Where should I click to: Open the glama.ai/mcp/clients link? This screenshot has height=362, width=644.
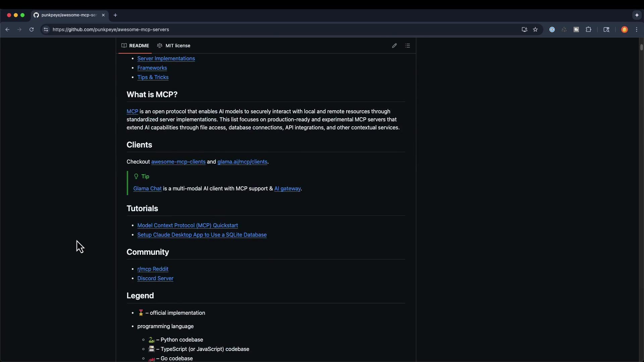tap(242, 162)
